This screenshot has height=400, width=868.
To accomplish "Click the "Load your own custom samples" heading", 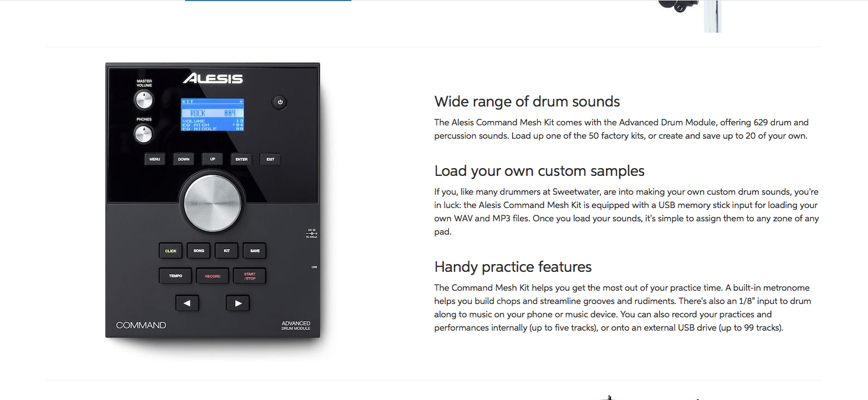I will tap(539, 171).
